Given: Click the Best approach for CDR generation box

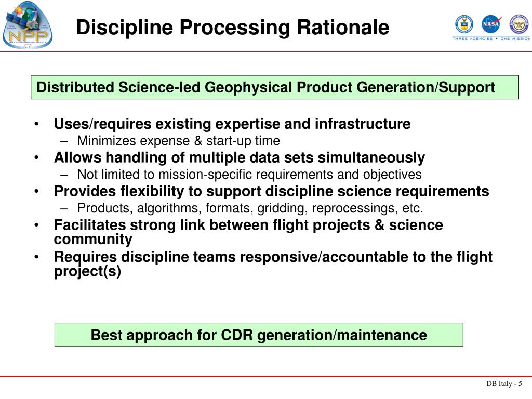Looking at the screenshot, I should 259,335.
